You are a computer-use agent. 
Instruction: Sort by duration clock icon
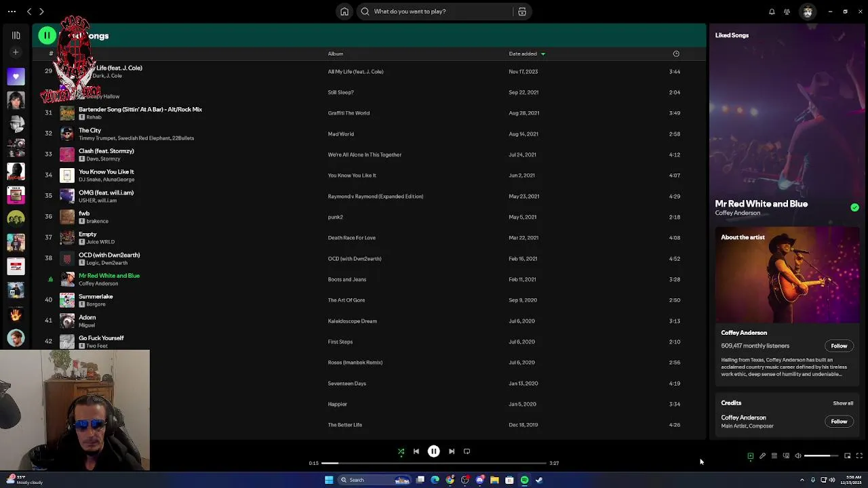pyautogui.click(x=676, y=54)
